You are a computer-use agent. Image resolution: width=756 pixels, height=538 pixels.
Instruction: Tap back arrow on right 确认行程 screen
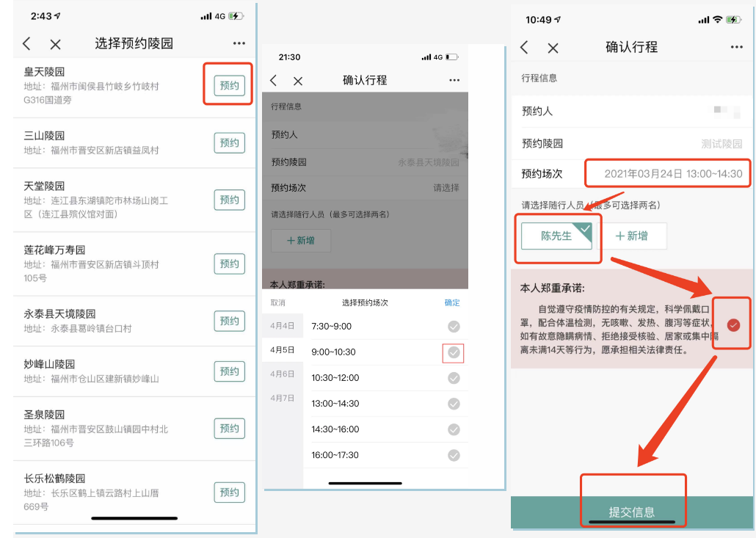[524, 48]
